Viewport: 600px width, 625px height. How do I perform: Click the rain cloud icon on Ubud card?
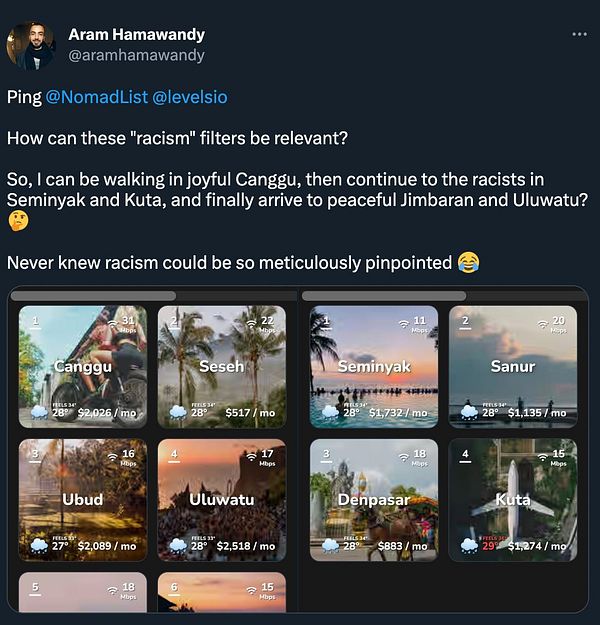[38, 545]
